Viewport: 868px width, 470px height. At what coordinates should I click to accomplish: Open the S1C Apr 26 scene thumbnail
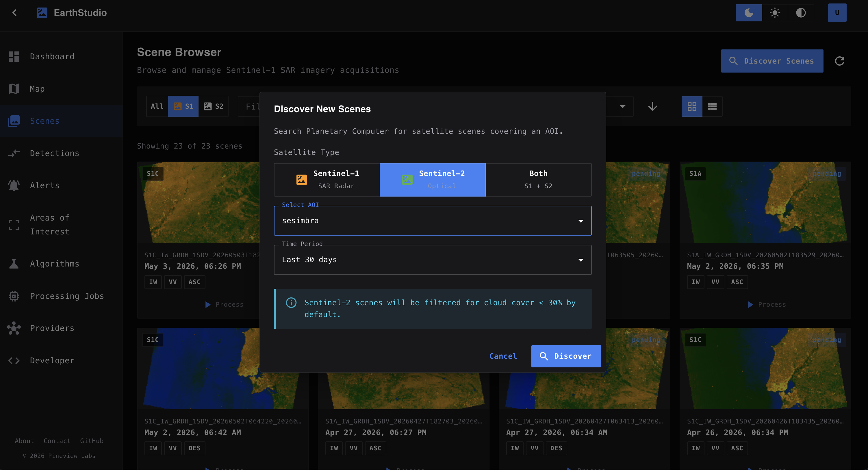765,369
